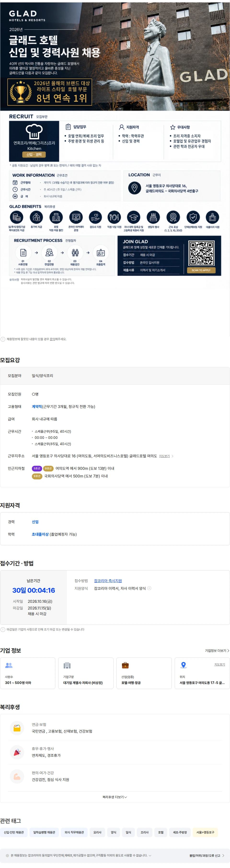Click the 최종합격 ID card icon

[101, 252]
